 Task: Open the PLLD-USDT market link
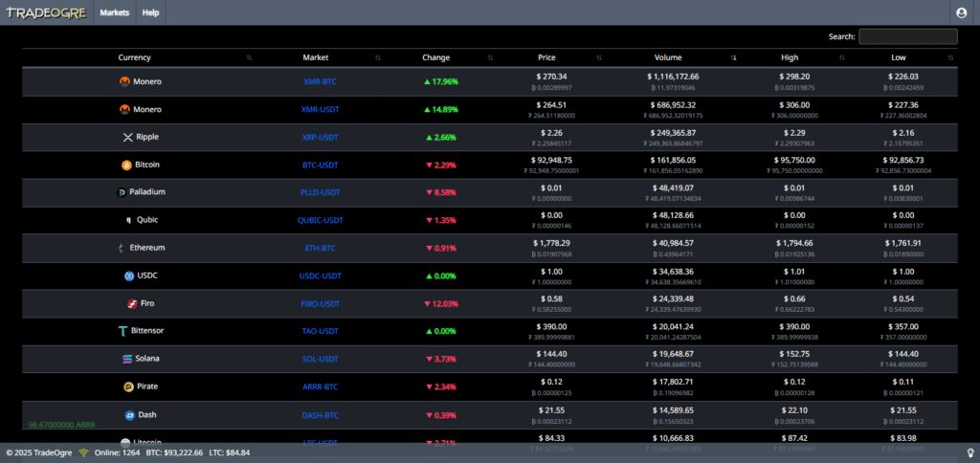320,192
